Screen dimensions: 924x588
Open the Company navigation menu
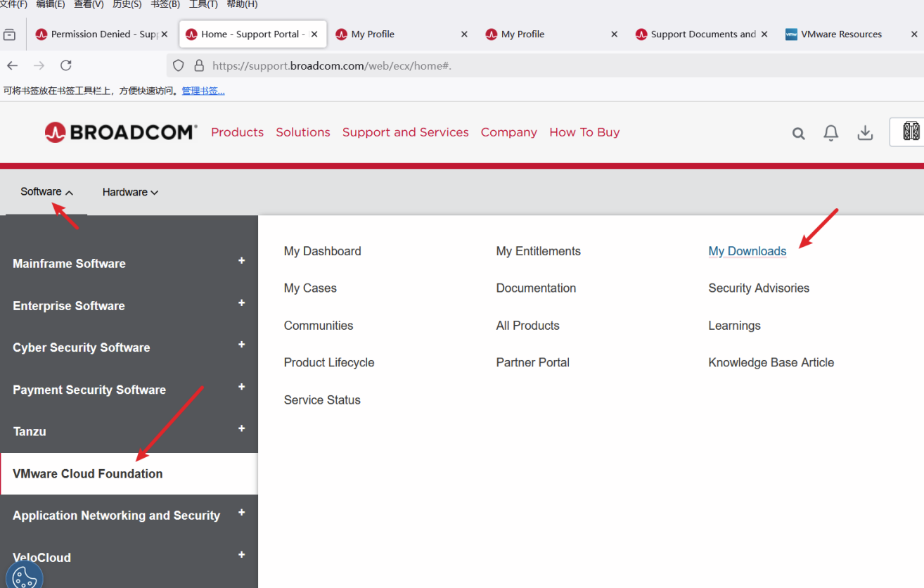coord(509,132)
